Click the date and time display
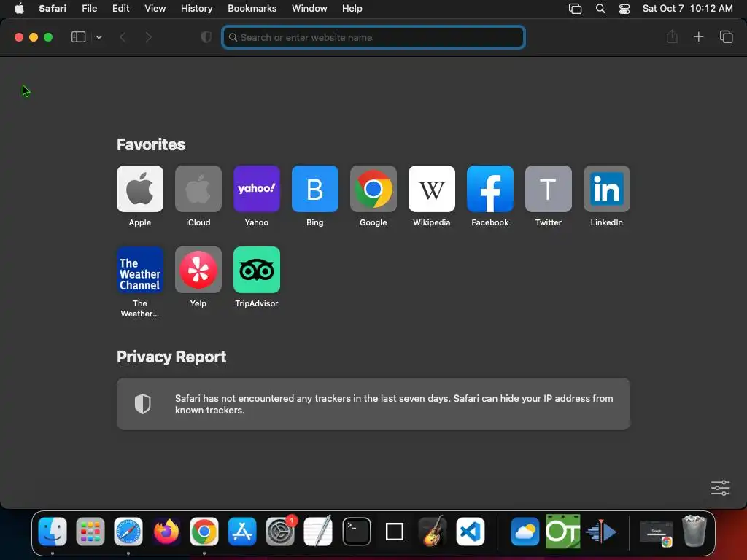 (x=687, y=8)
